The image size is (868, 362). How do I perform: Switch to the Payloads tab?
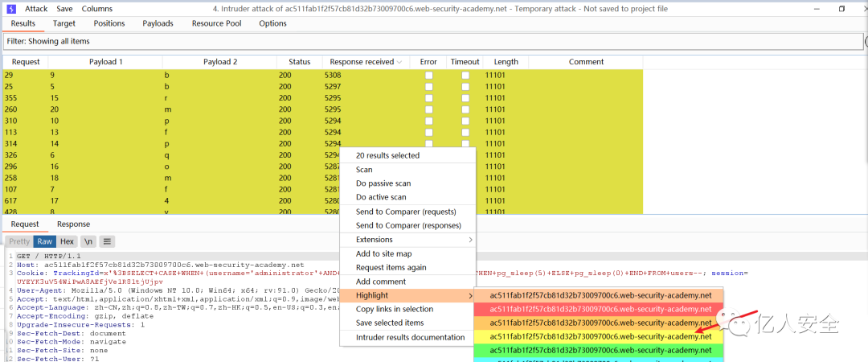[x=158, y=23]
